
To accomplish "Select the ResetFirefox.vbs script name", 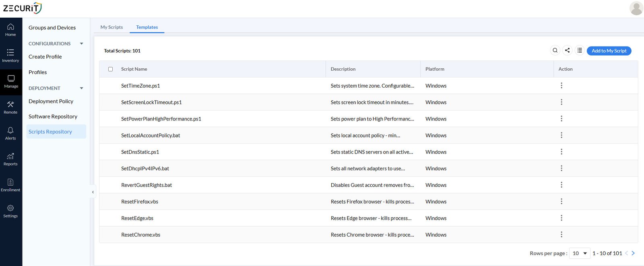I will click(x=140, y=201).
